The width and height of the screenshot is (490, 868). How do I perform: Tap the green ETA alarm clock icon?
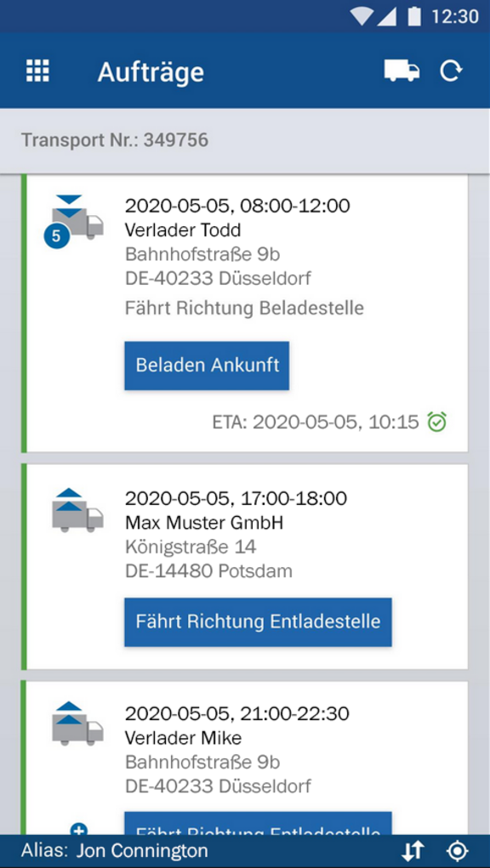pyautogui.click(x=437, y=423)
